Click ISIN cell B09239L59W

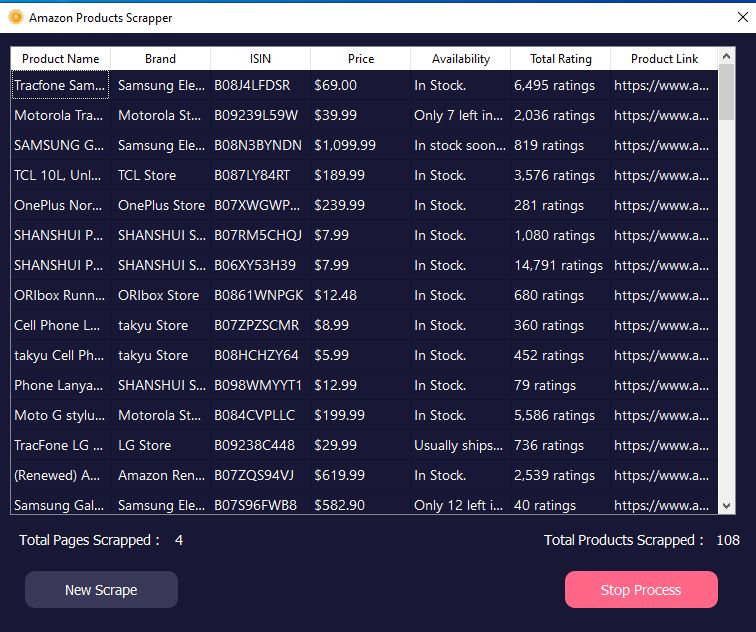pyautogui.click(x=260, y=115)
